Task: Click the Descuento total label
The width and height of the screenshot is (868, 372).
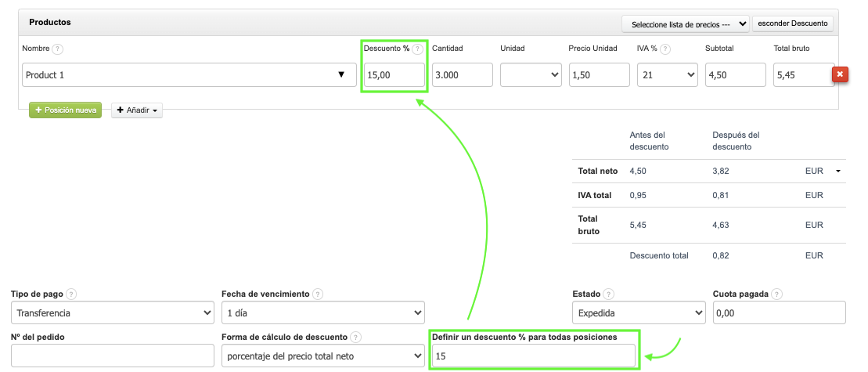Action: pyautogui.click(x=659, y=256)
